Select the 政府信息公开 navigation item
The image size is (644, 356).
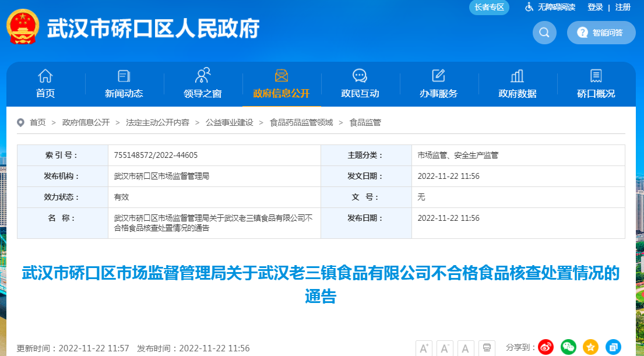pos(281,83)
